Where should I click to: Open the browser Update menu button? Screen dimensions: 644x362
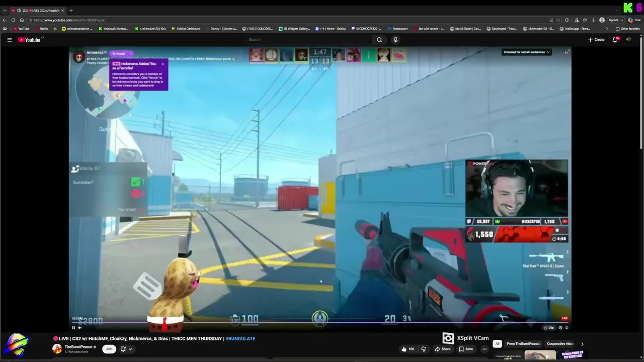coord(616,20)
